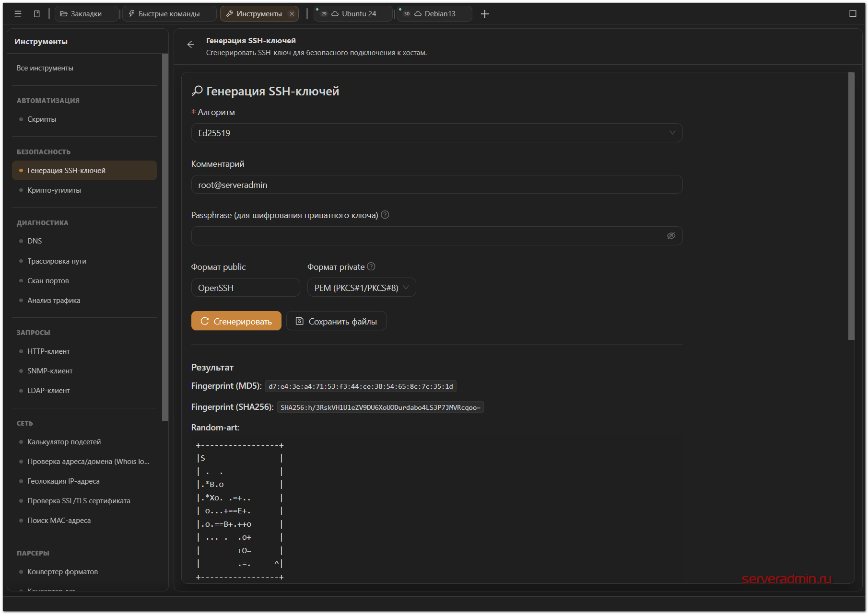Click the sidebar vertical scrollbar
The image size is (868, 614).
165,237
